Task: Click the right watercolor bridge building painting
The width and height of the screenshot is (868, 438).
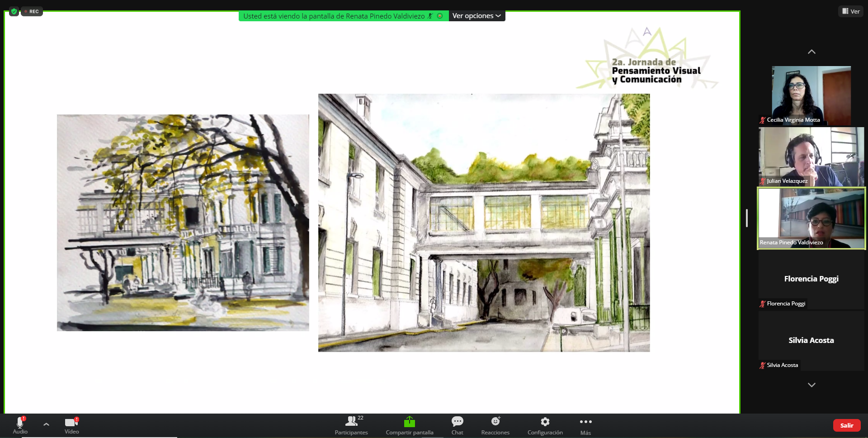Action: (484, 223)
